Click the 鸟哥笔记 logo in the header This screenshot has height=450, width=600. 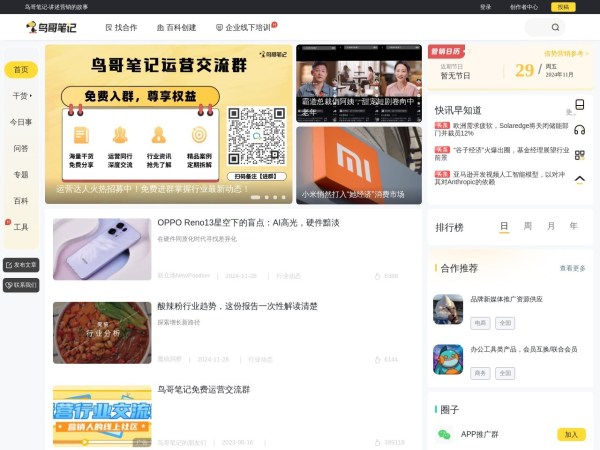click(x=51, y=27)
